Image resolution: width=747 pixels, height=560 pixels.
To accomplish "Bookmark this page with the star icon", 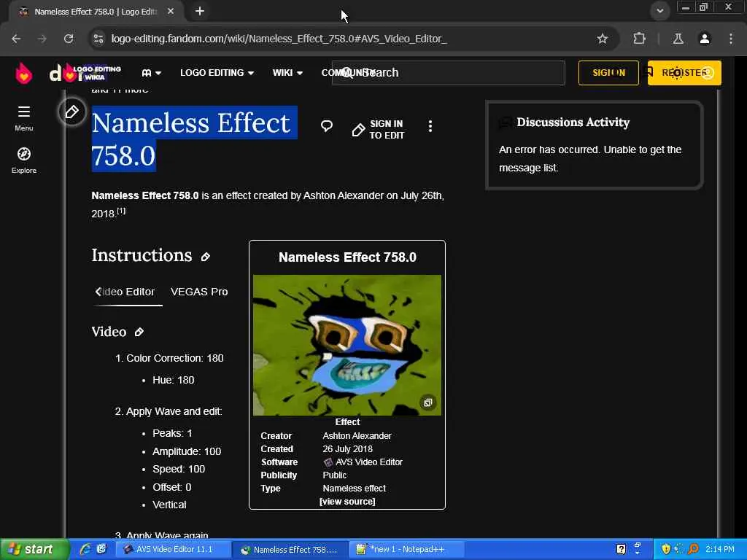I will pyautogui.click(x=602, y=39).
